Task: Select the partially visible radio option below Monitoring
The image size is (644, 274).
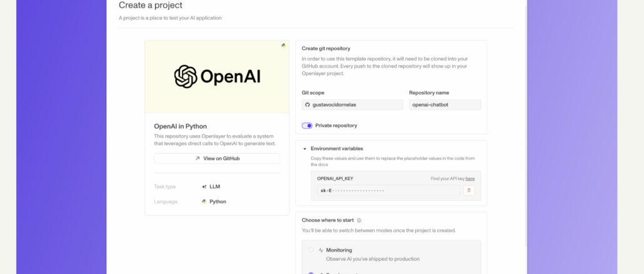Action: click(x=311, y=272)
